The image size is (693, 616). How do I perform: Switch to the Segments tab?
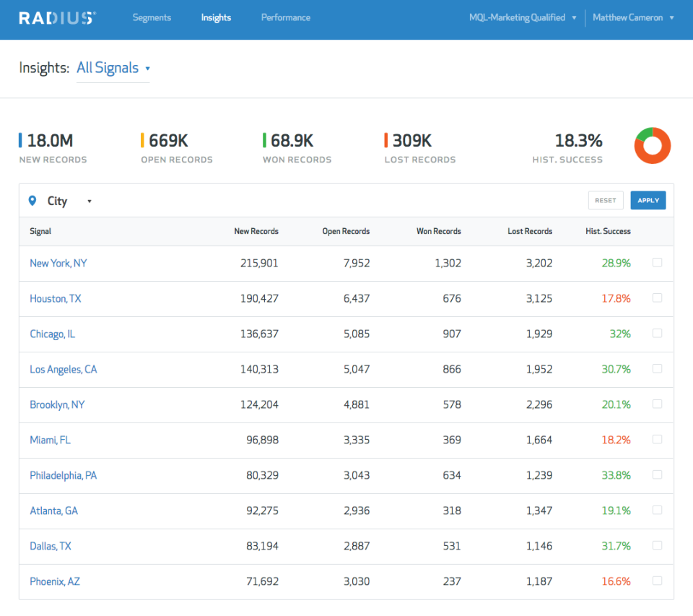point(152,17)
